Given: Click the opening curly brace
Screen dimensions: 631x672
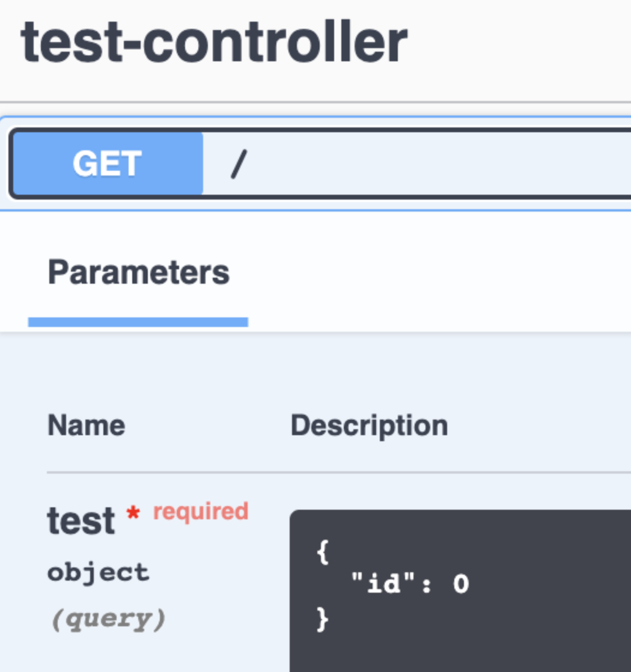Looking at the screenshot, I should (x=323, y=552).
